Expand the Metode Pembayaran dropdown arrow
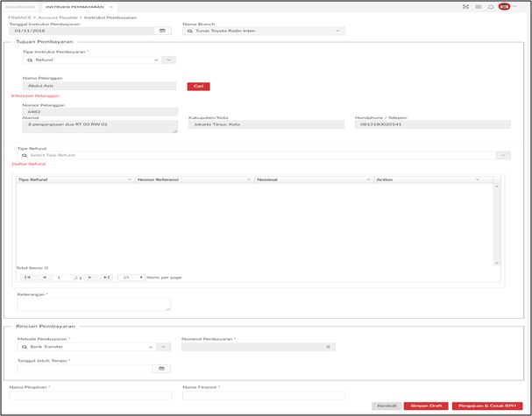532x416 pixels. point(164,347)
